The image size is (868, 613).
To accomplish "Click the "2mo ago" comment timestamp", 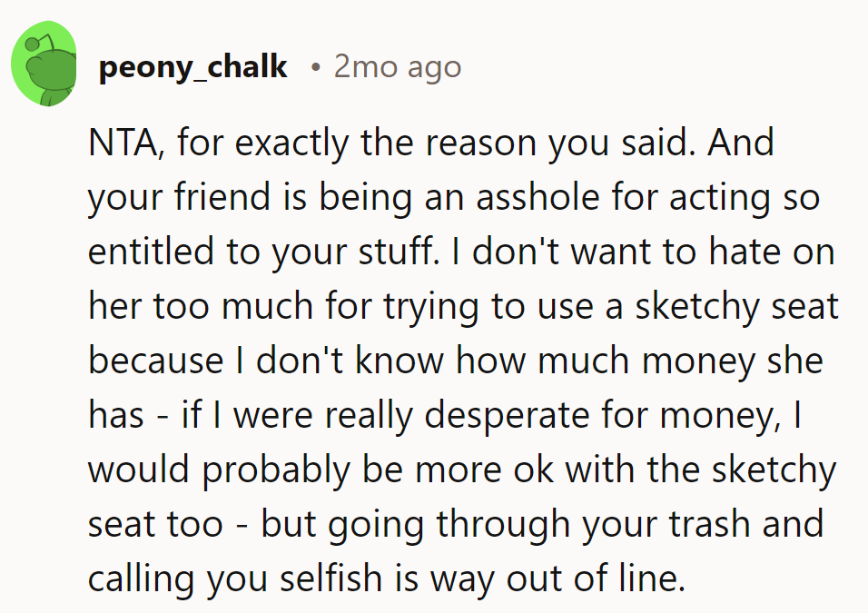I will [x=397, y=66].
